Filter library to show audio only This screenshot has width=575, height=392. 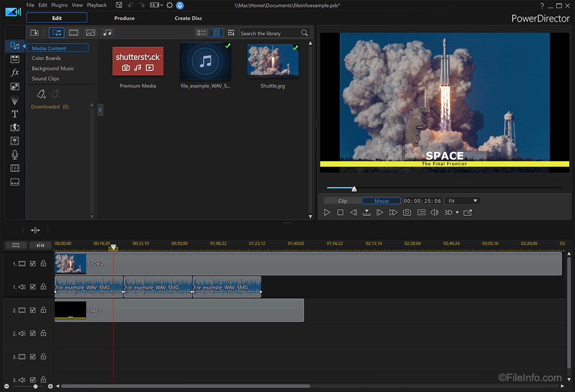[x=107, y=33]
